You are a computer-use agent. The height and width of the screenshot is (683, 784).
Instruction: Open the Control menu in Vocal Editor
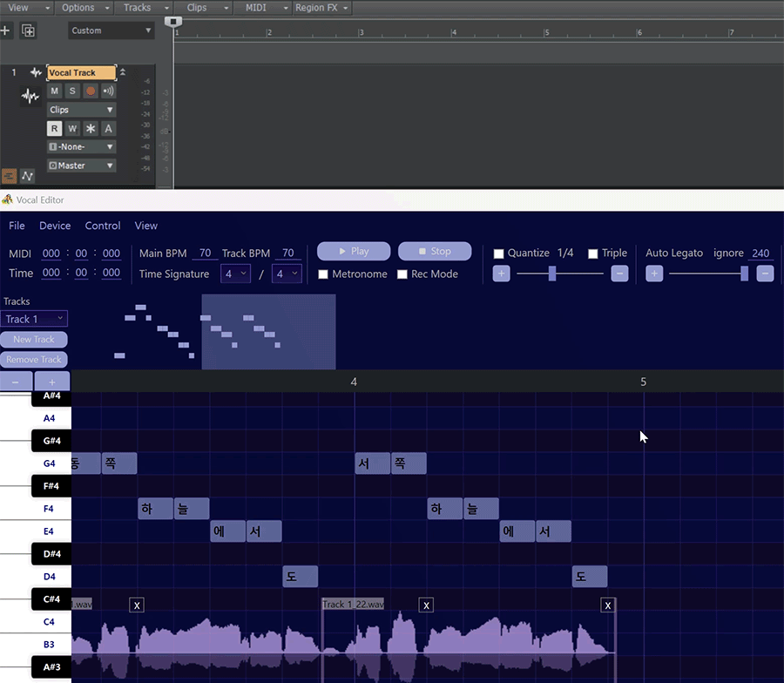coord(103,226)
